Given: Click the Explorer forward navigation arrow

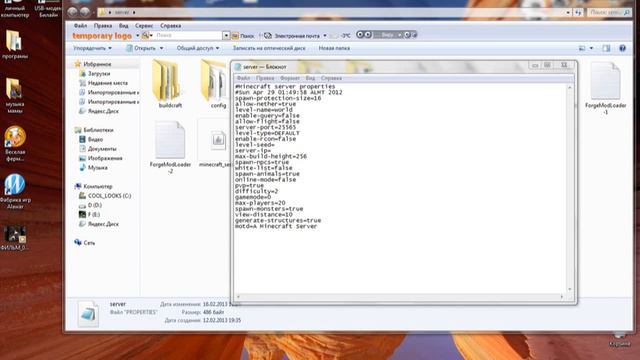Looking at the screenshot, I should [84, 12].
